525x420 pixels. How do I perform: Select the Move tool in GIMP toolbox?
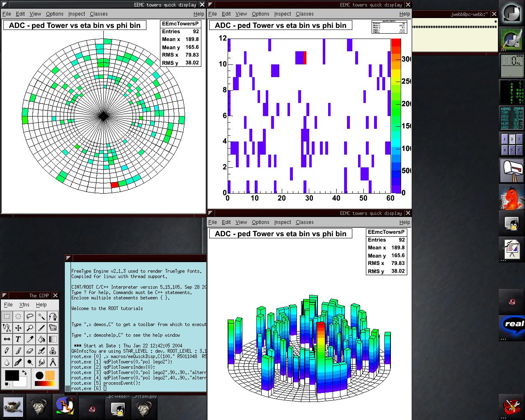tap(18, 328)
